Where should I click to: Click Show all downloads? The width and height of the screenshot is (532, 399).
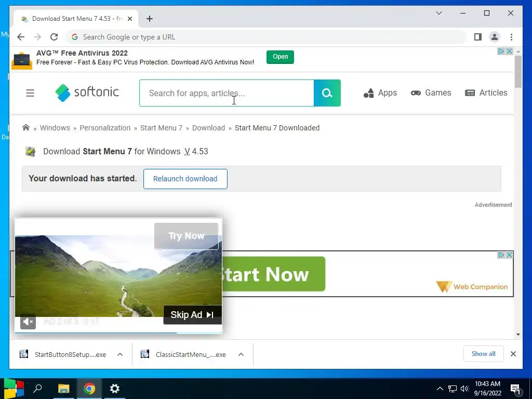(x=484, y=354)
